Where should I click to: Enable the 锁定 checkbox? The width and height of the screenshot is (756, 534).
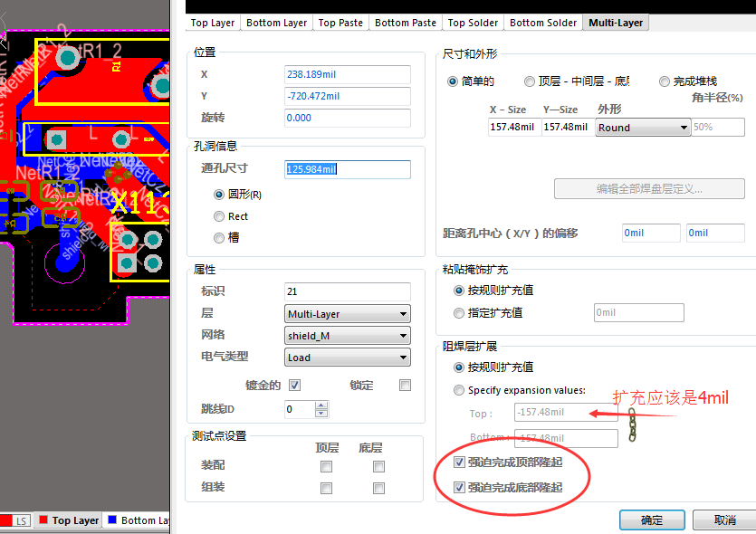coord(405,385)
